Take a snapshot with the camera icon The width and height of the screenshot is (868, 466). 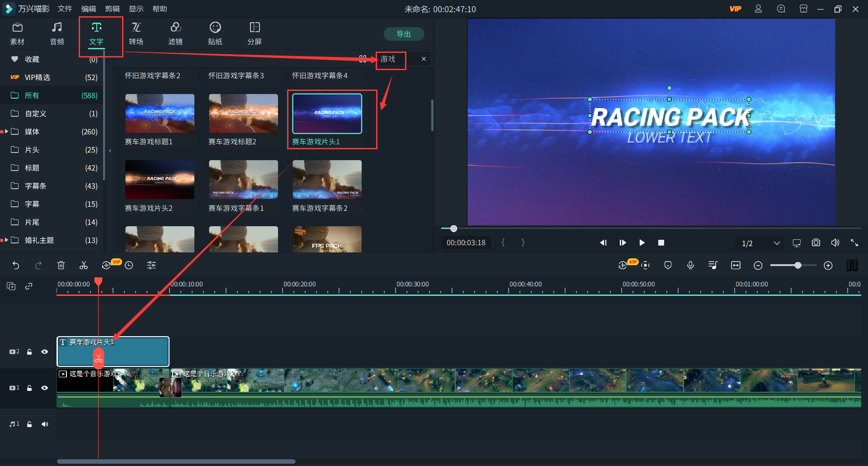click(816, 243)
